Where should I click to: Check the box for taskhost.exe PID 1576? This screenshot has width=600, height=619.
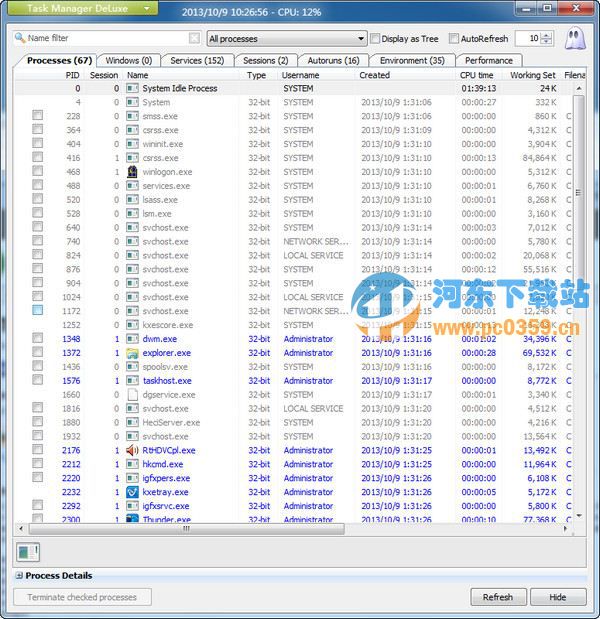click(38, 380)
